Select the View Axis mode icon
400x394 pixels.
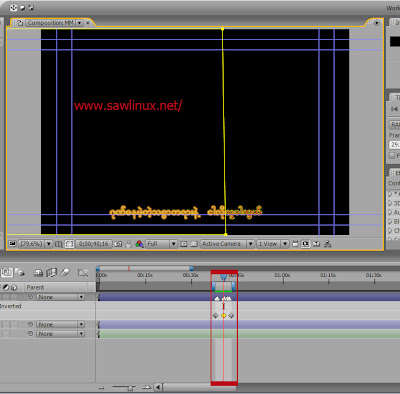(31, 7)
